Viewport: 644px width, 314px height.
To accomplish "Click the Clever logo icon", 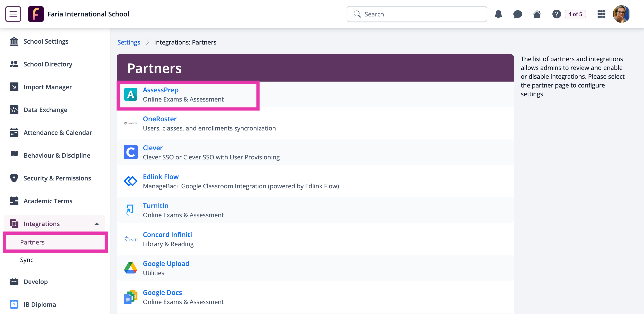I will 130,152.
